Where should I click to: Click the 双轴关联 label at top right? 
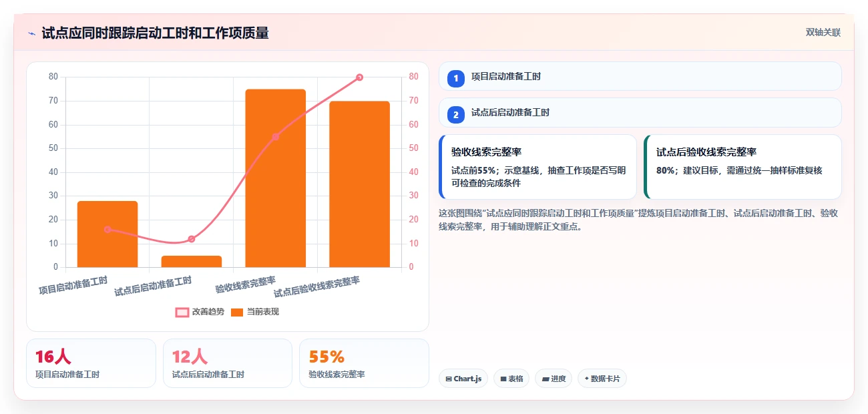pyautogui.click(x=823, y=33)
